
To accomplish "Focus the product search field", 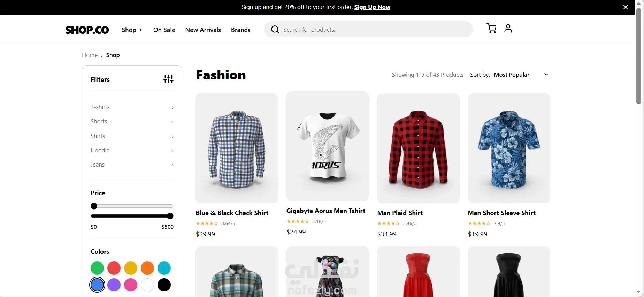I will (368, 30).
